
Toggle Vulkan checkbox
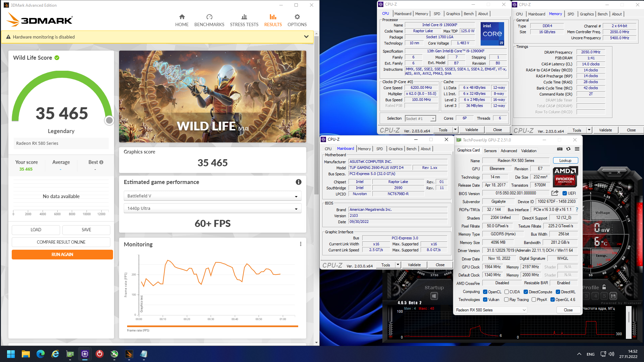[485, 300]
